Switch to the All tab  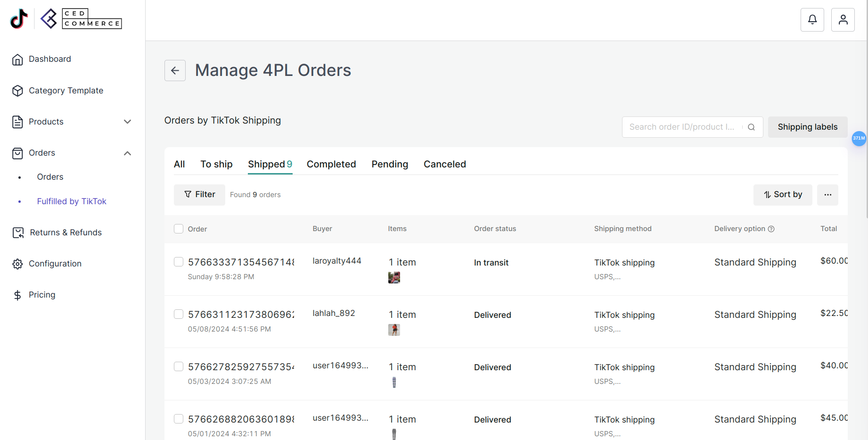(x=179, y=164)
